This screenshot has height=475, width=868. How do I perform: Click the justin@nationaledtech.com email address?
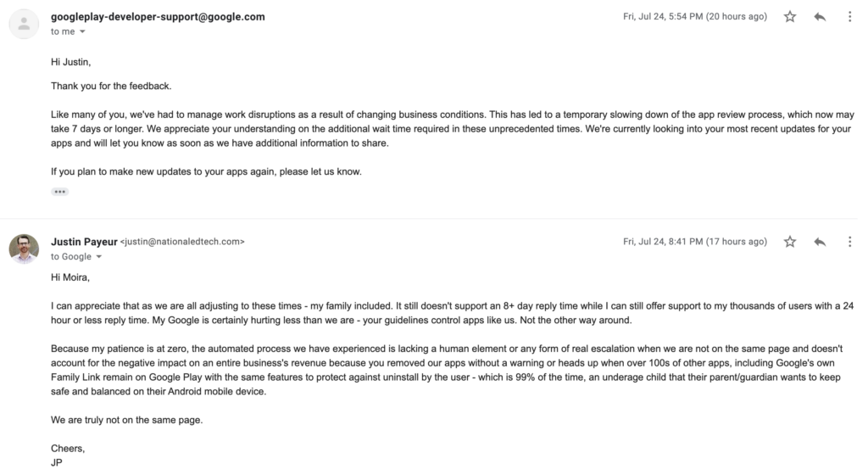183,242
